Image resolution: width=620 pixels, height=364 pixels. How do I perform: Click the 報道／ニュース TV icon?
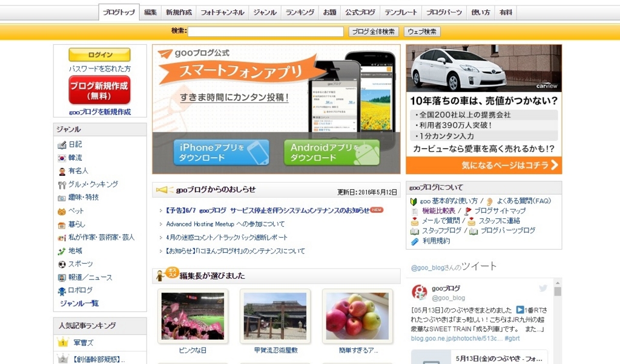point(62,278)
